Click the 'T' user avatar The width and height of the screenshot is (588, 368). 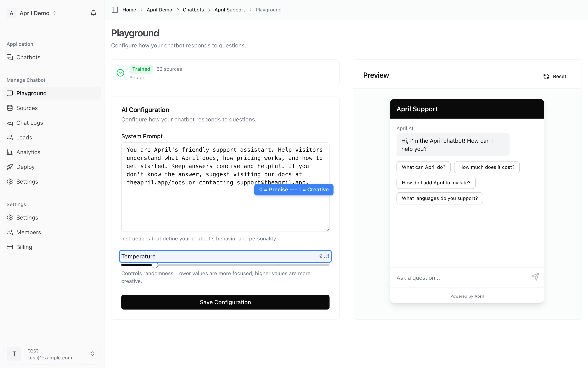click(14, 354)
